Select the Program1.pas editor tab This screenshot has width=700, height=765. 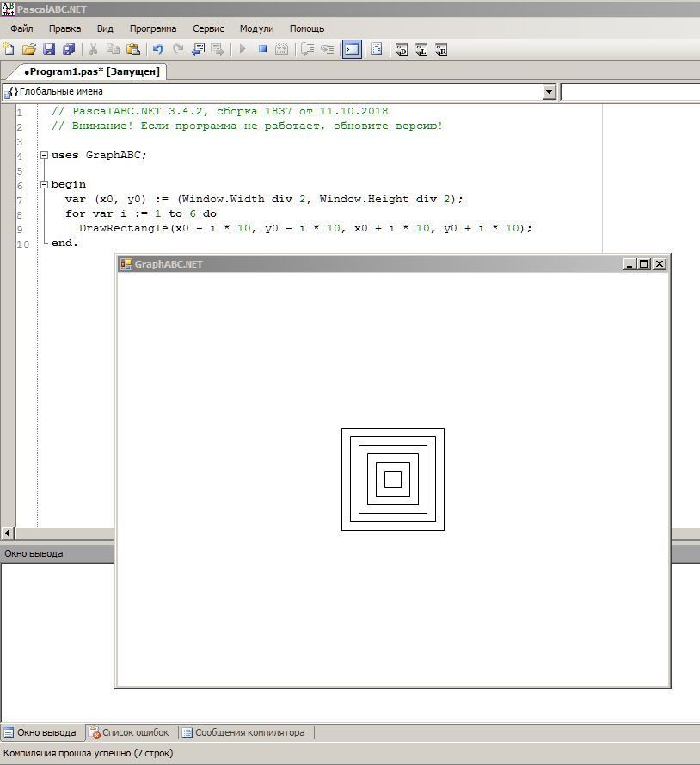[91, 71]
